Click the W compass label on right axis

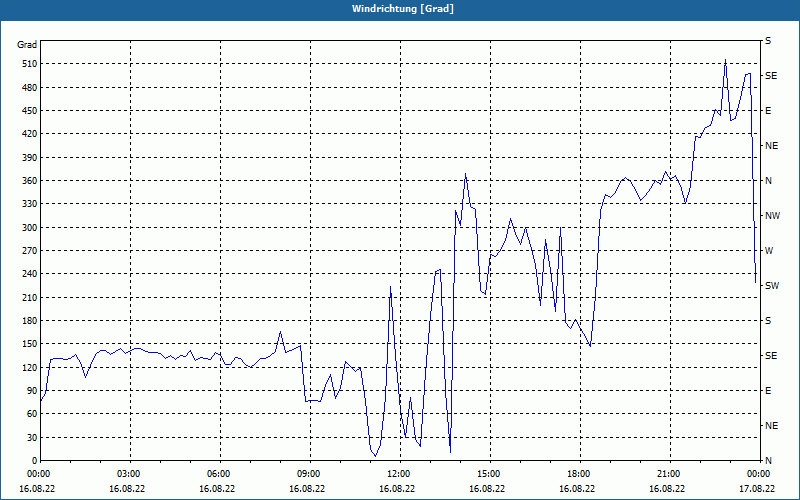(x=769, y=251)
